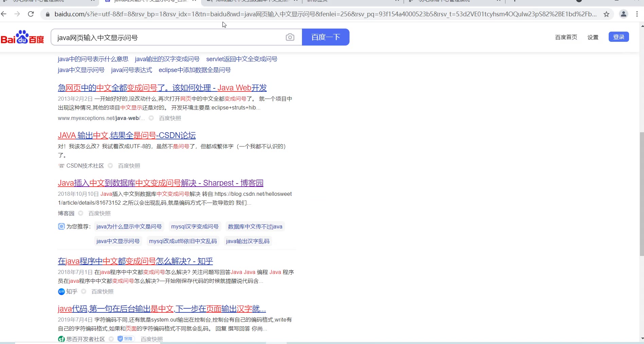Open the Chrome three-dot menu

pos(637,14)
